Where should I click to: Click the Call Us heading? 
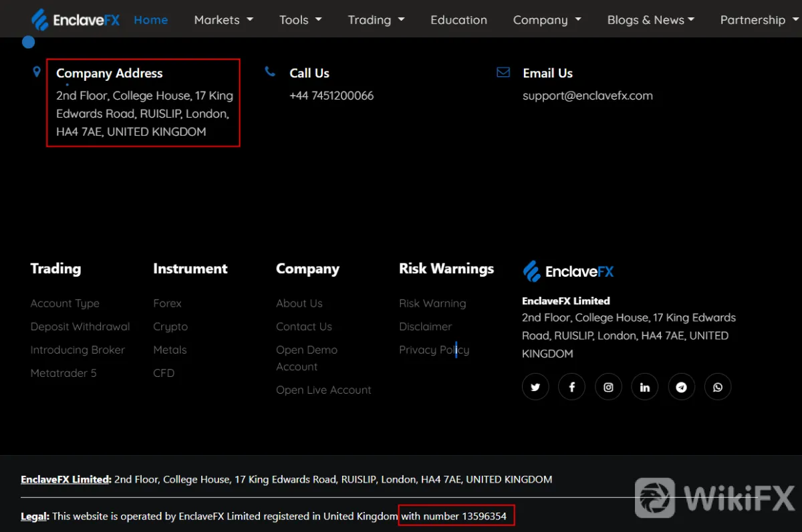point(309,74)
